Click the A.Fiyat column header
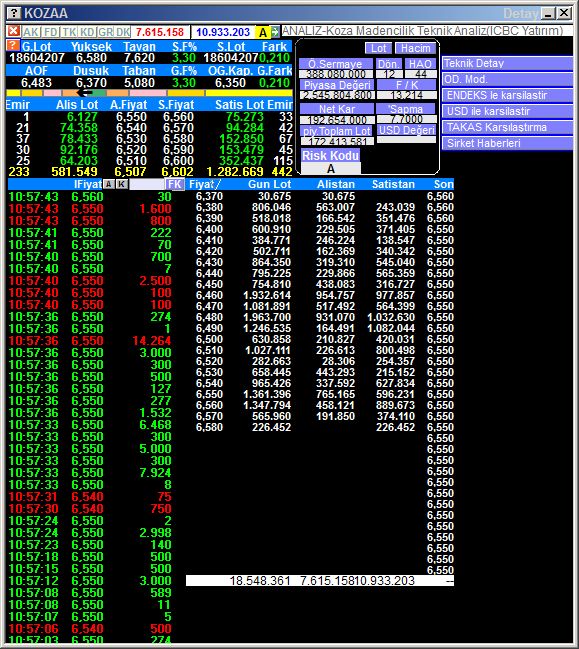The image size is (579, 649). 129,105
